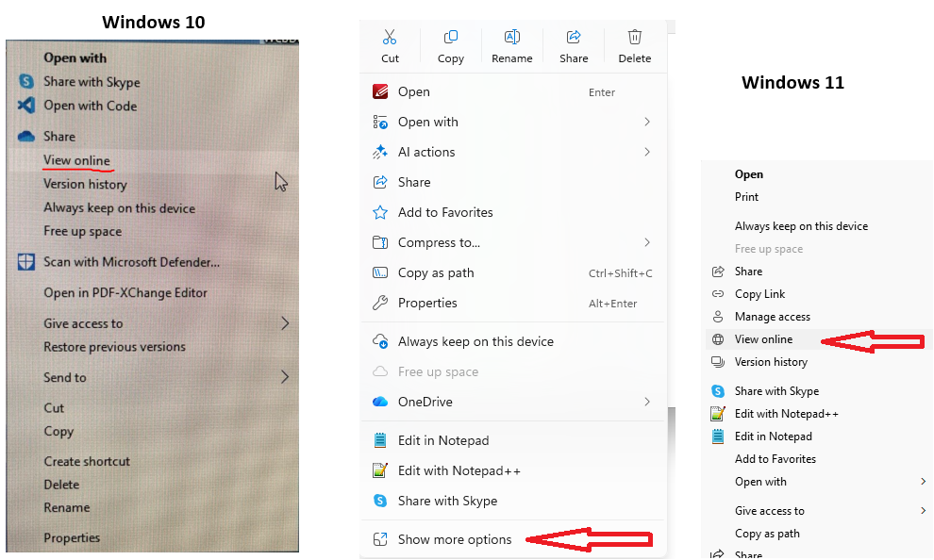Screen dimensions: 934x560
Task: Click the wrench icon beside Properties in the compact menu
Action: (380, 303)
